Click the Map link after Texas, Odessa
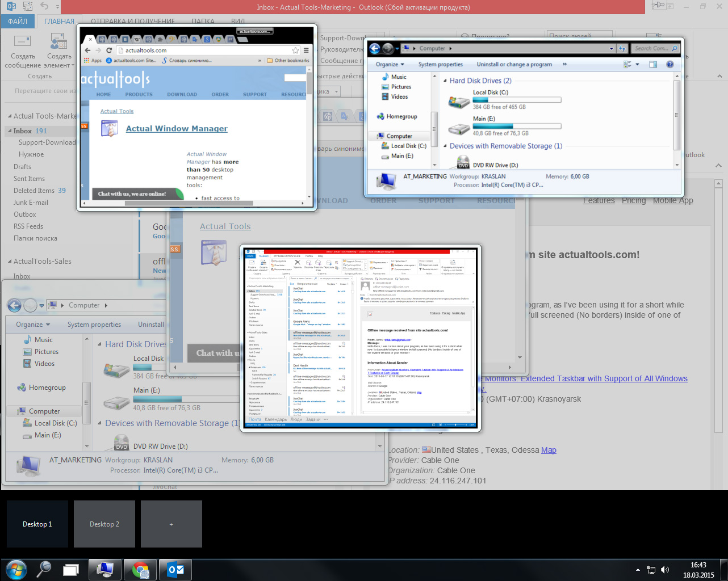Viewport: 728px width, 581px height. (549, 450)
